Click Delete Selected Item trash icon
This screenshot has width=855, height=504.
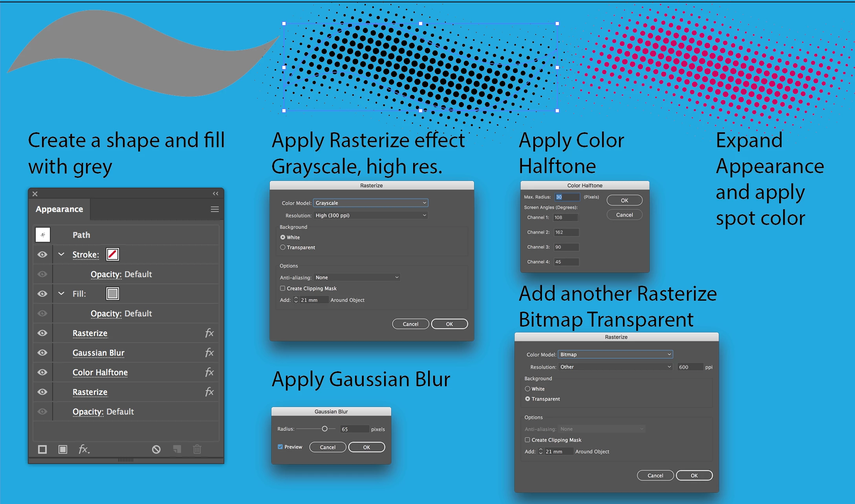(197, 449)
